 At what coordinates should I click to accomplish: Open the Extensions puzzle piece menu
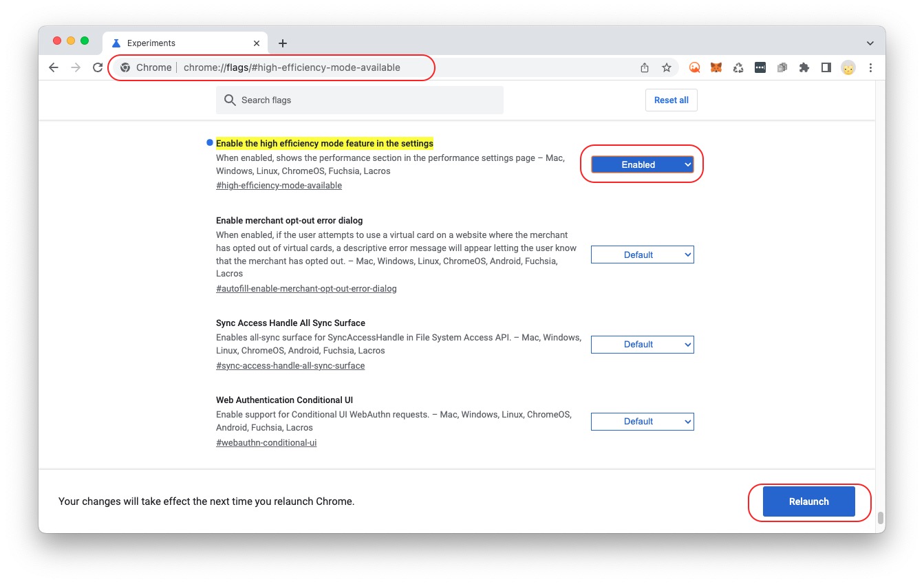pyautogui.click(x=804, y=67)
